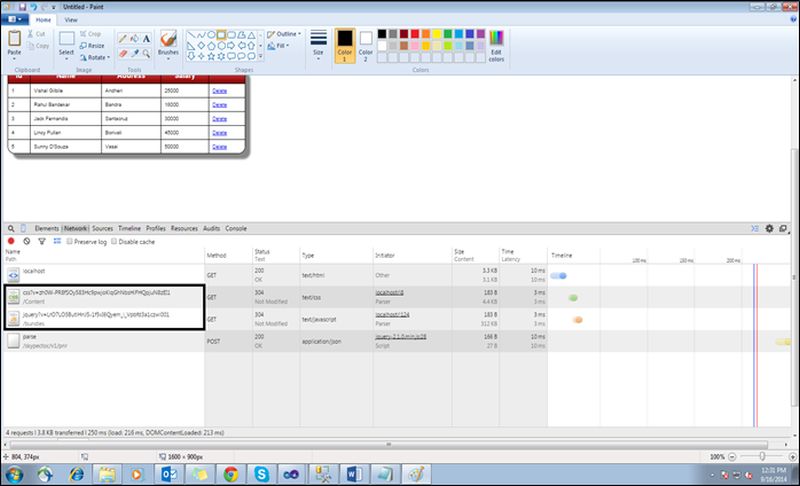Image resolution: width=800 pixels, height=486 pixels.
Task: Click first row Delete link in pasted table
Action: (x=219, y=91)
